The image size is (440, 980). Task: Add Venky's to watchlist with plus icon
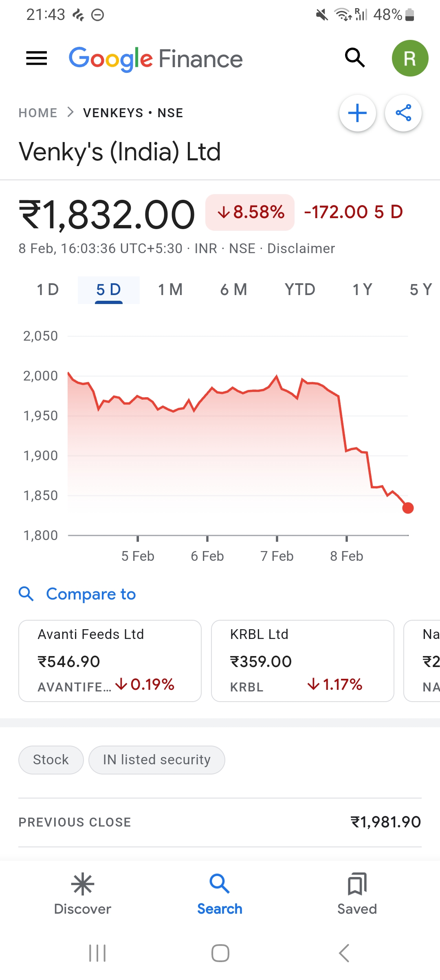(x=358, y=113)
